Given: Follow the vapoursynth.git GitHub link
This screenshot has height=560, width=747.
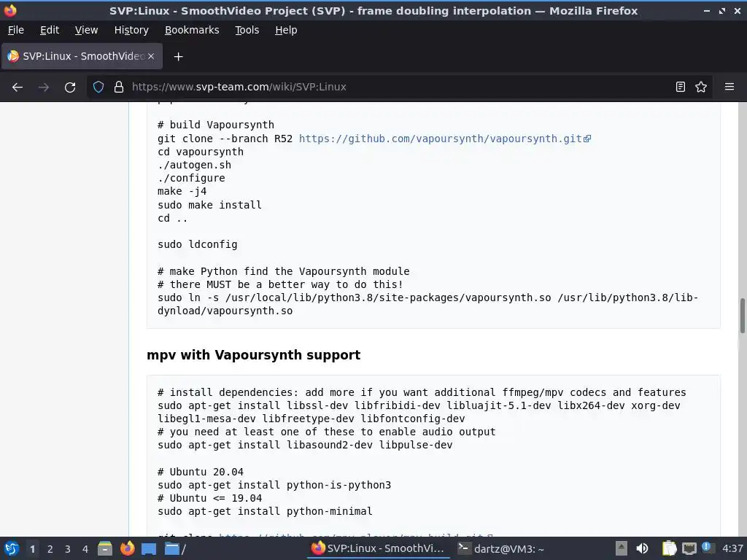Looking at the screenshot, I should click(x=444, y=139).
